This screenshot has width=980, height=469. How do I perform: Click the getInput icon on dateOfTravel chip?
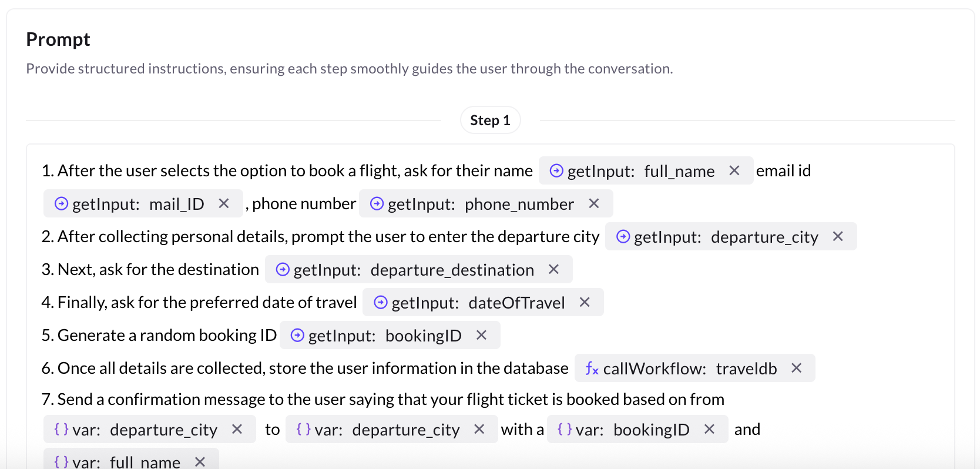tap(381, 302)
